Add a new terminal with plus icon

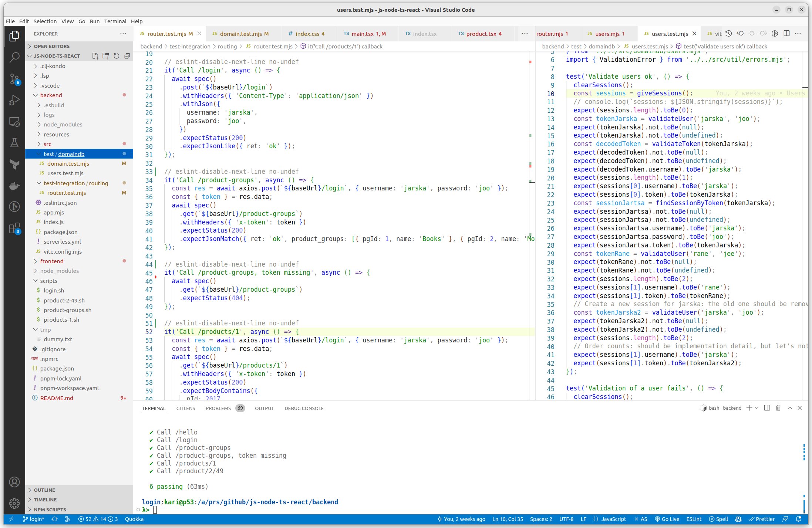click(x=749, y=408)
